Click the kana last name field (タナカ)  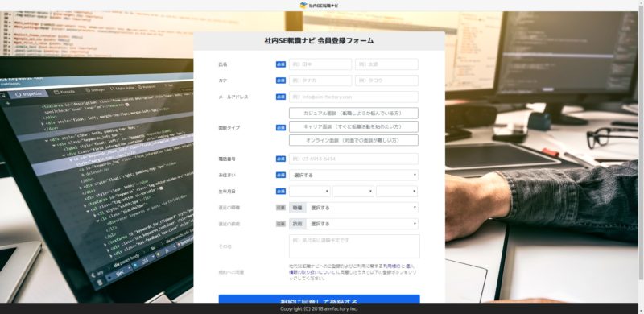tap(320, 81)
